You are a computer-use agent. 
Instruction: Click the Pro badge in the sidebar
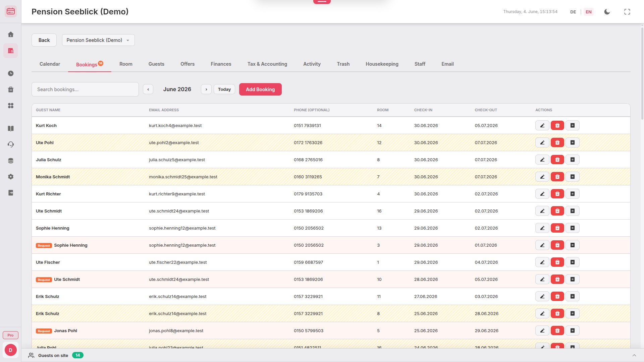(x=10, y=335)
